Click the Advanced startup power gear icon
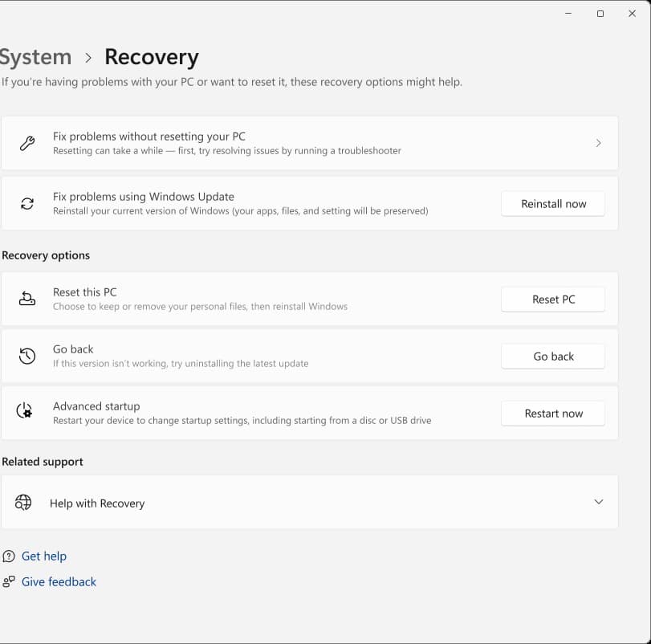Viewport: 651px width, 644px height. 25,410
